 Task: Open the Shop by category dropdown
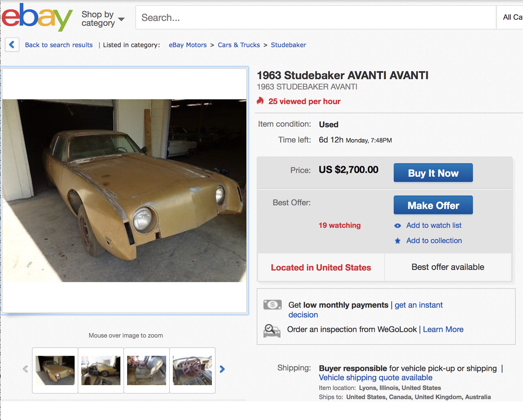[103, 19]
